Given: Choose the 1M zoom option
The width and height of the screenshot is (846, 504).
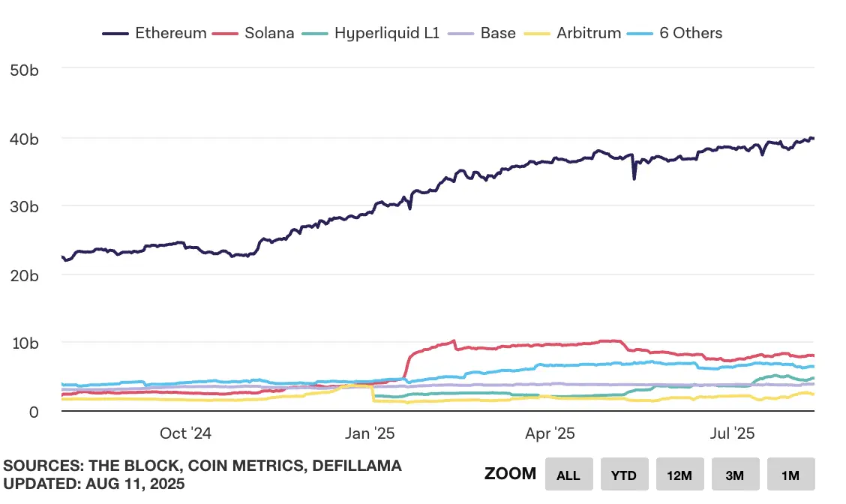Looking at the screenshot, I should pyautogui.click(x=790, y=475).
